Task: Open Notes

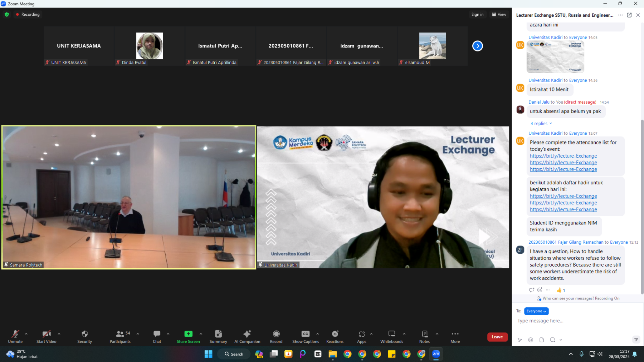Action: pyautogui.click(x=425, y=337)
